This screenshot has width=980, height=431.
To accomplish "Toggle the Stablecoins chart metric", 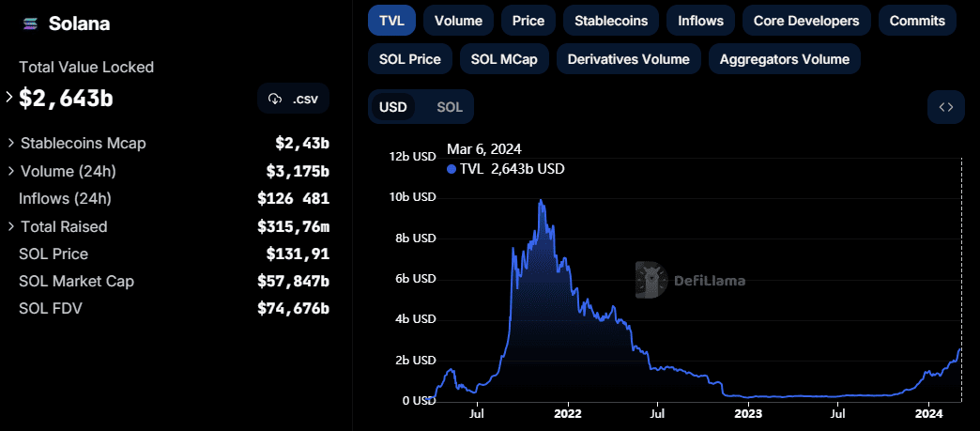I will (611, 21).
